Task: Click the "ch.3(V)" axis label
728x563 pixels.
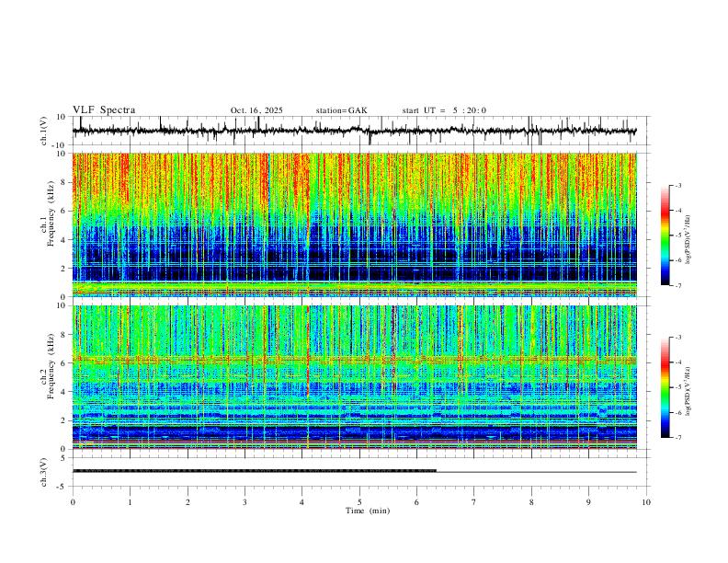Action: click(44, 472)
